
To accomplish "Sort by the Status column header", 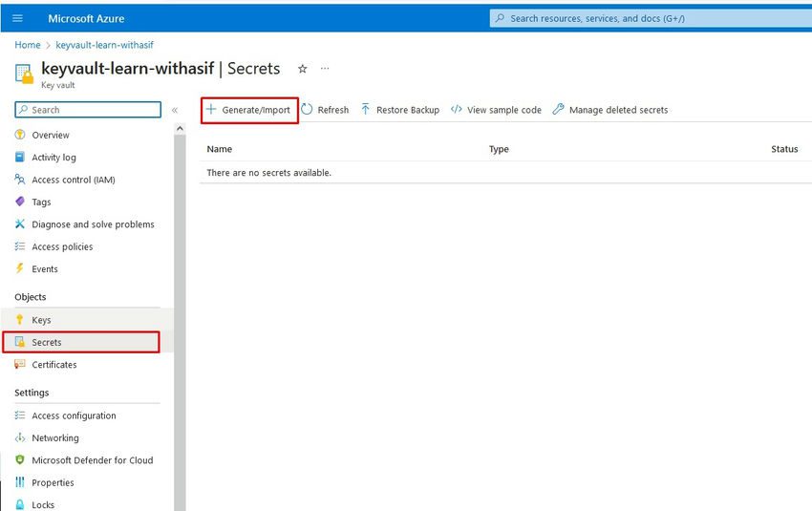I will [784, 149].
